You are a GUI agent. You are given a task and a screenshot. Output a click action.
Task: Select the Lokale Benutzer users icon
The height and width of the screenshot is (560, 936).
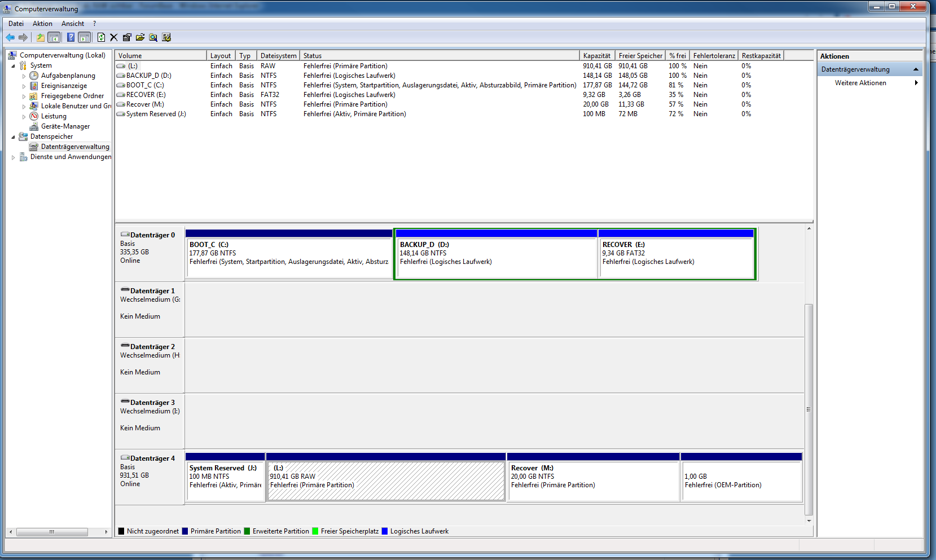(x=34, y=106)
